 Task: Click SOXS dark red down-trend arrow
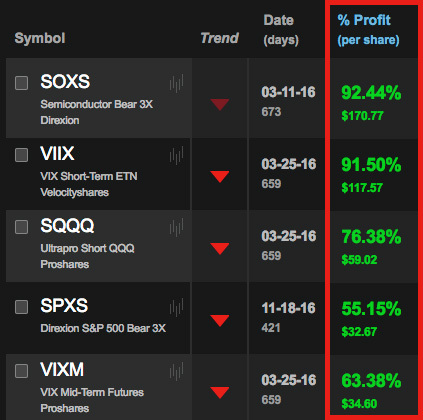coord(220,104)
